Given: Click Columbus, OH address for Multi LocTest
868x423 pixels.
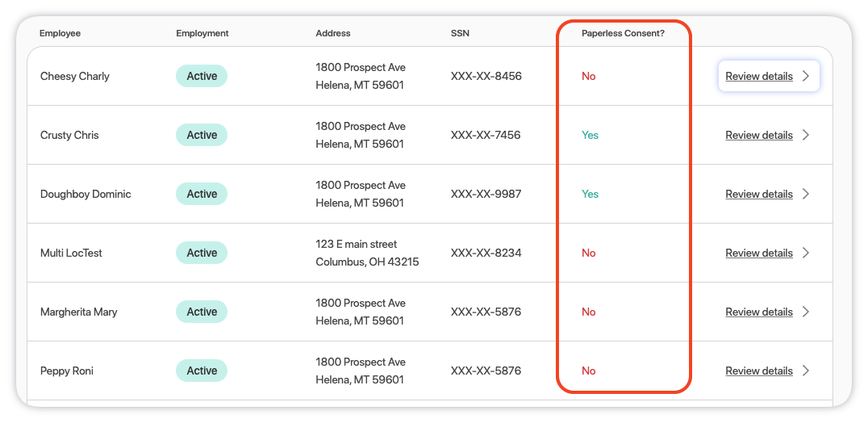Looking at the screenshot, I should click(x=367, y=262).
